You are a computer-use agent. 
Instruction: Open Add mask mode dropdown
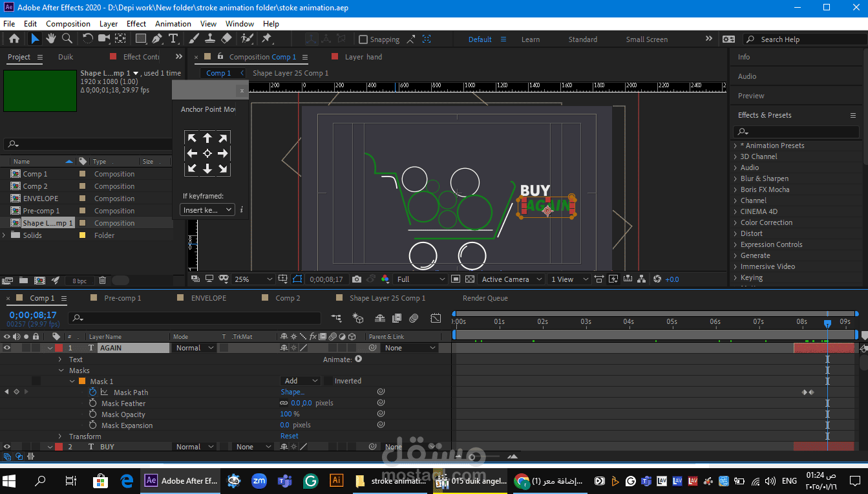coord(301,381)
